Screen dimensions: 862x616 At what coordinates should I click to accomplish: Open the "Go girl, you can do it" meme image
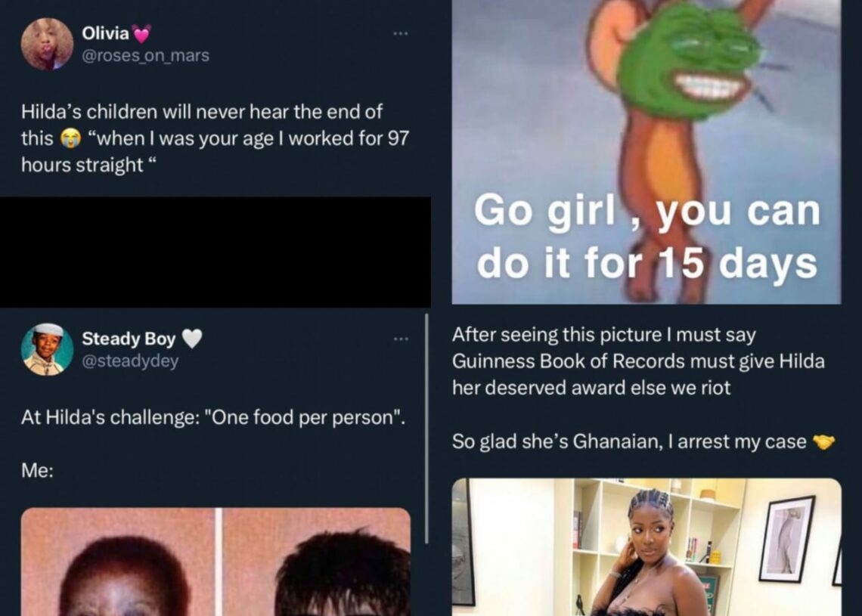pyautogui.click(x=646, y=152)
